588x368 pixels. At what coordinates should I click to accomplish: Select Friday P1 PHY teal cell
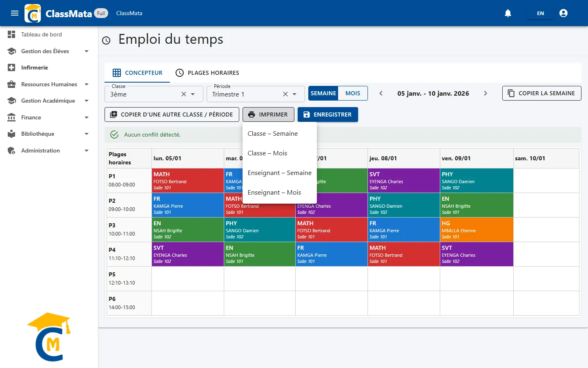477,181
